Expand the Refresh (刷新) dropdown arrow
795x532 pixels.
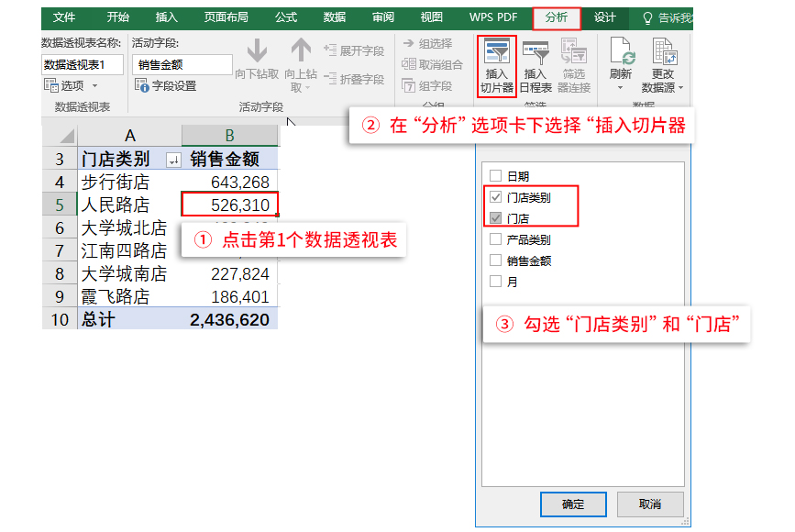(x=621, y=88)
